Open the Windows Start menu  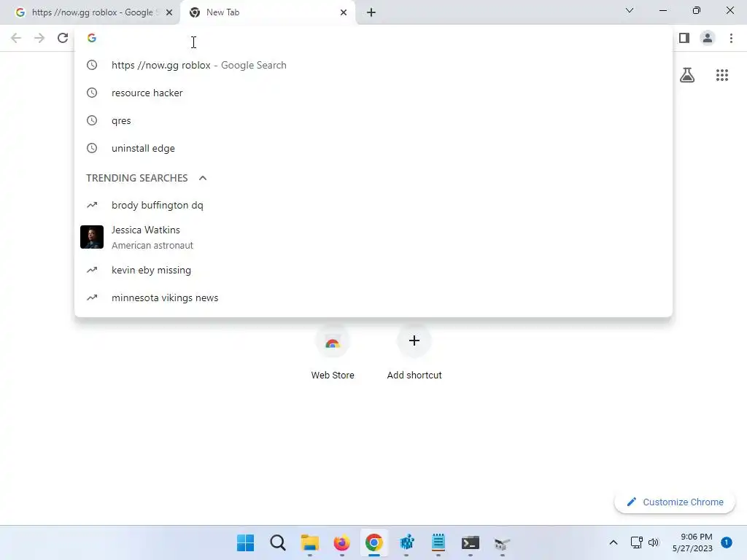tap(245, 542)
